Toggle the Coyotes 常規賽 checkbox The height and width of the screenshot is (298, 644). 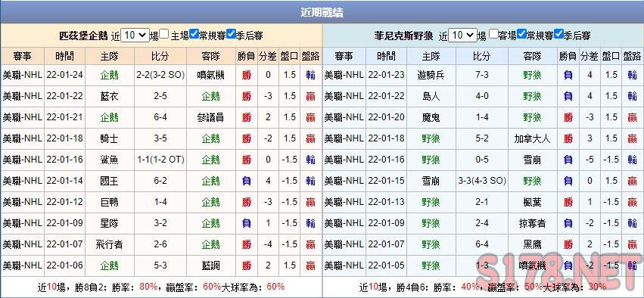point(522,34)
